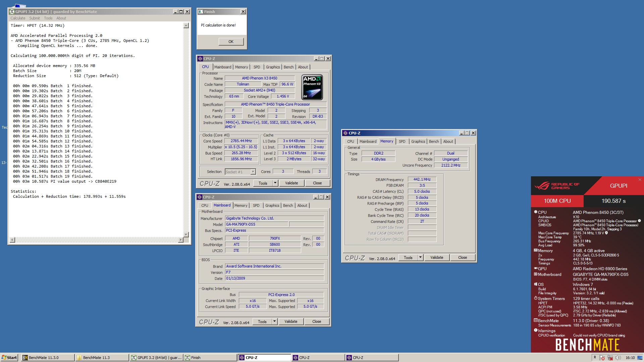Click the CPU-Z icon in Mainboard window title
This screenshot has width=644, height=362.
[200, 197]
